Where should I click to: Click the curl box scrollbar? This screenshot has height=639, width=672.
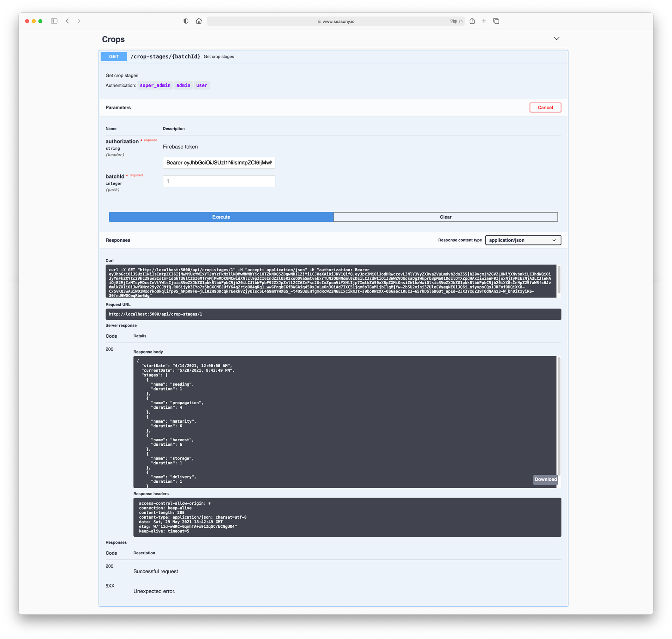tap(559, 280)
